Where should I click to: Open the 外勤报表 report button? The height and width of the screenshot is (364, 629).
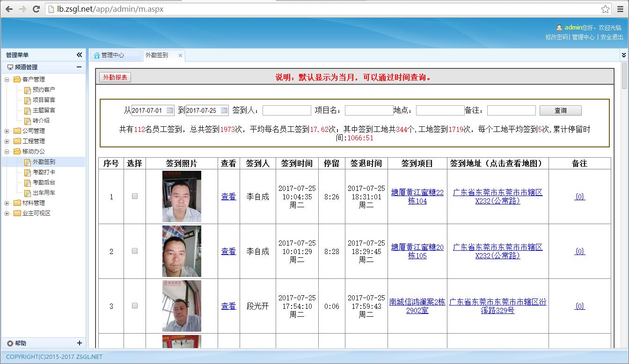click(x=115, y=77)
